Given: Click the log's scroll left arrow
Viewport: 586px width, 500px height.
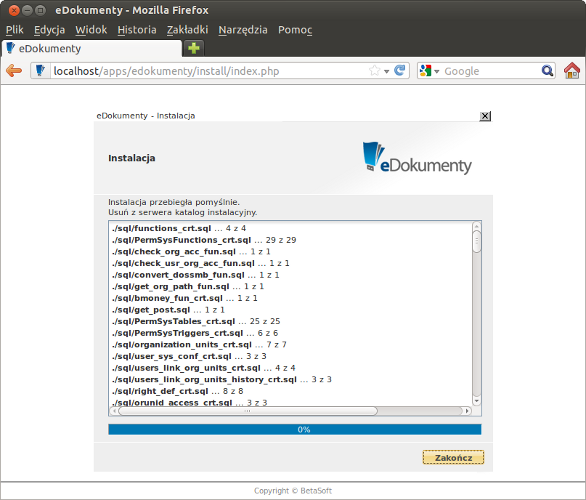Looking at the screenshot, I should click(x=114, y=411).
